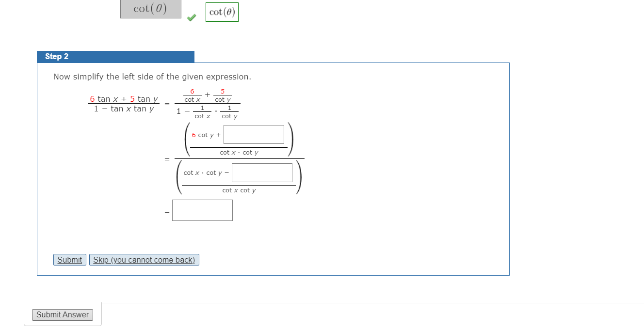The width and height of the screenshot is (644, 328).
Task: Click the bordered cot(θ) answer key box
Action: point(222,12)
